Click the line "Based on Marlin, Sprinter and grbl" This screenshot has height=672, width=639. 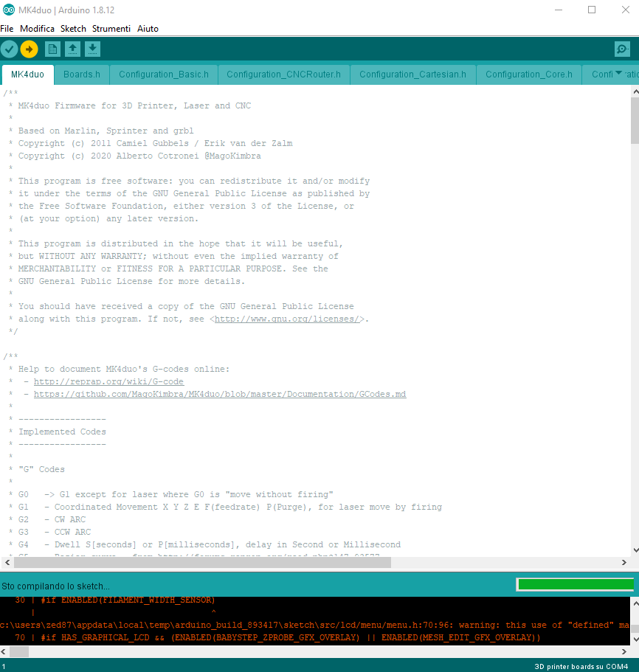(x=106, y=131)
